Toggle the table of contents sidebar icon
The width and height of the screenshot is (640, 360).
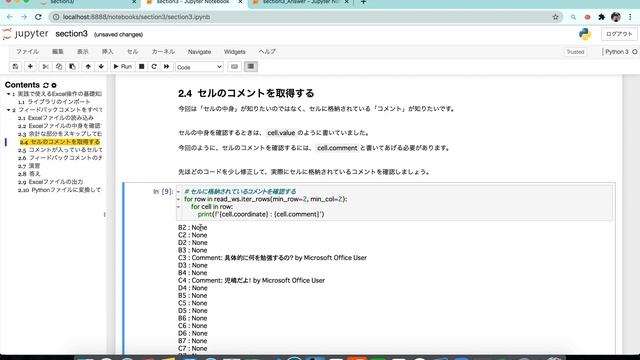[x=251, y=67]
